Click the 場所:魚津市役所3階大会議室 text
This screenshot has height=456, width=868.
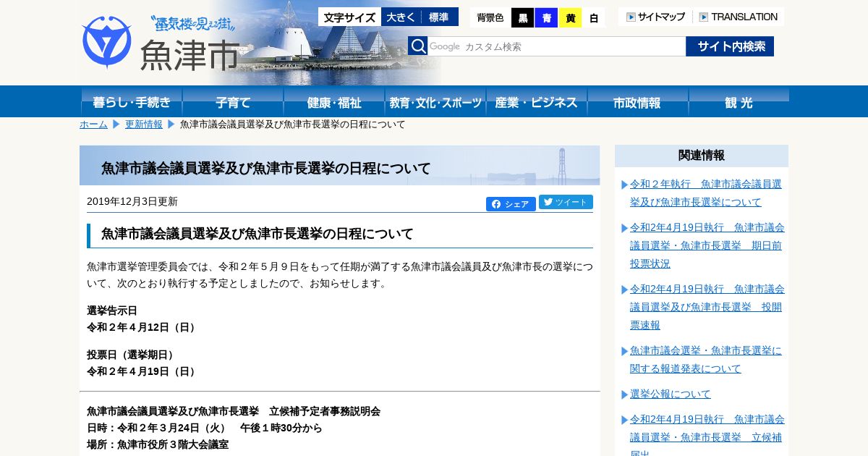tap(158, 444)
